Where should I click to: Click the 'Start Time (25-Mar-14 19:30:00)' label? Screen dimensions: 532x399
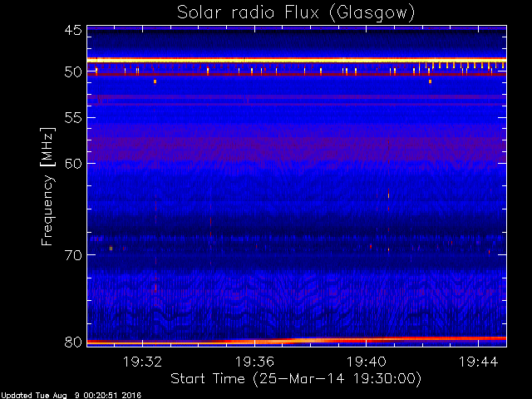pyautogui.click(x=296, y=378)
